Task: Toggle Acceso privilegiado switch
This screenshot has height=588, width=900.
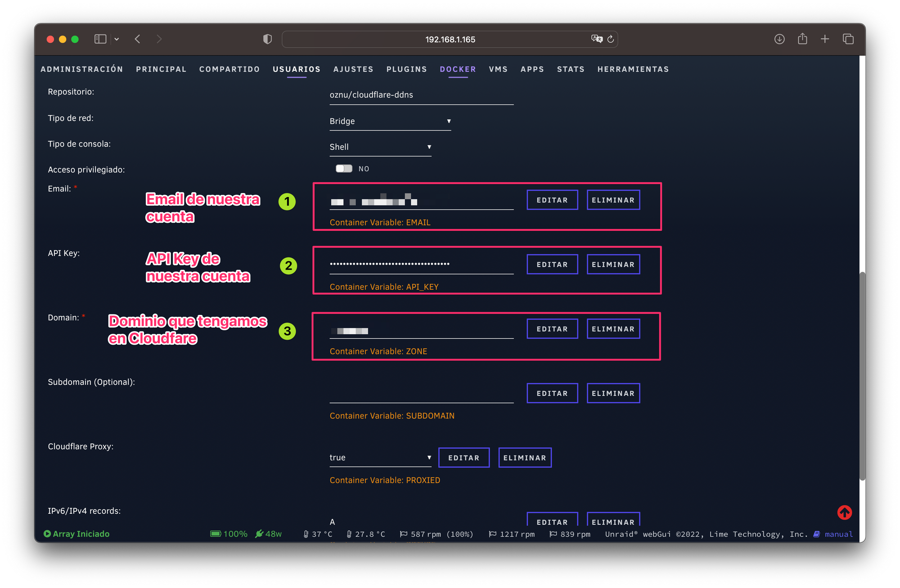Action: pyautogui.click(x=344, y=168)
